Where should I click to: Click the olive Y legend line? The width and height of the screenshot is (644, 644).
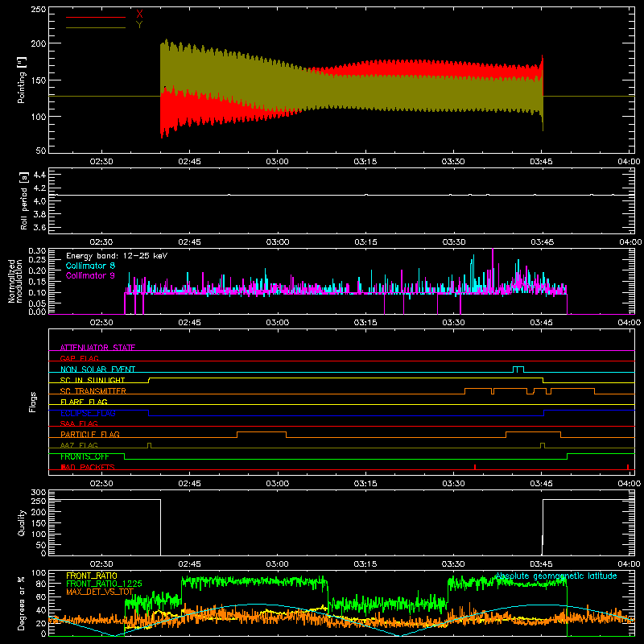[x=96, y=27]
